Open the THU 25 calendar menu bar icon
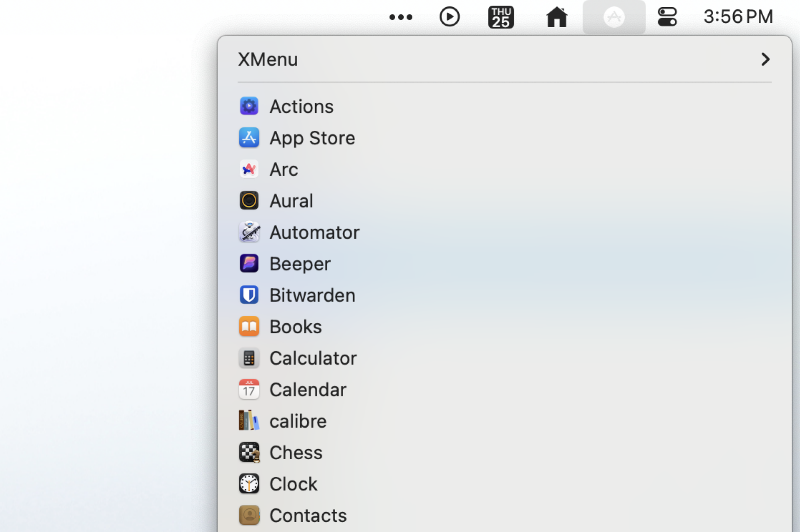 click(501, 17)
